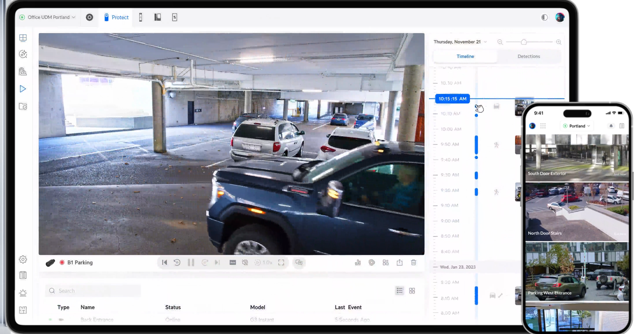The width and height of the screenshot is (644, 334).
Task: Click the share export icon below video
Action: click(399, 263)
